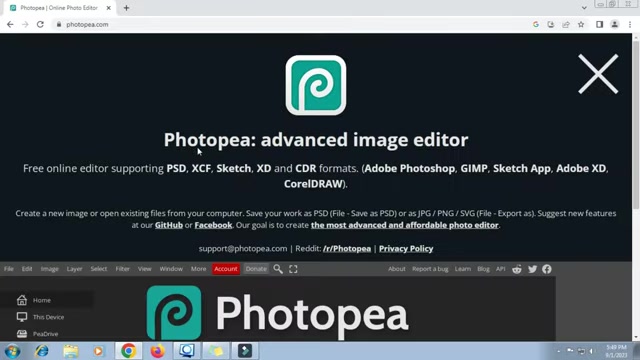Click the magnifier search icon in menu bar

(x=278, y=269)
